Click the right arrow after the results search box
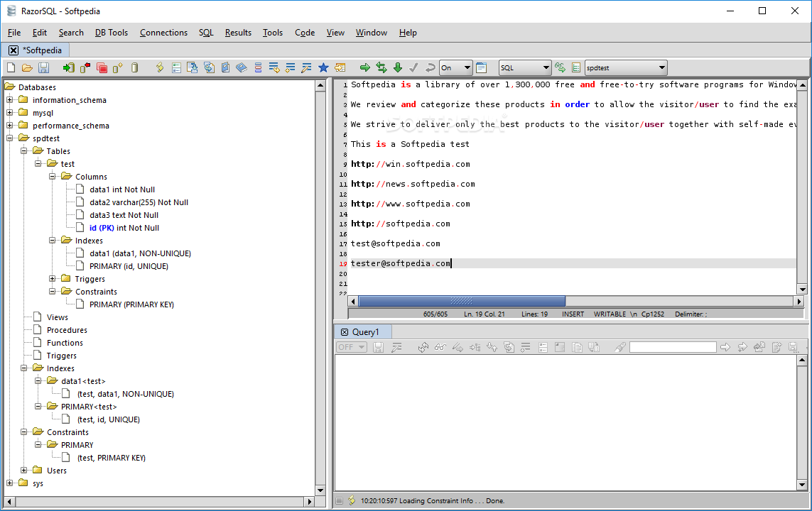Screen dimensions: 812x511 point(725,348)
